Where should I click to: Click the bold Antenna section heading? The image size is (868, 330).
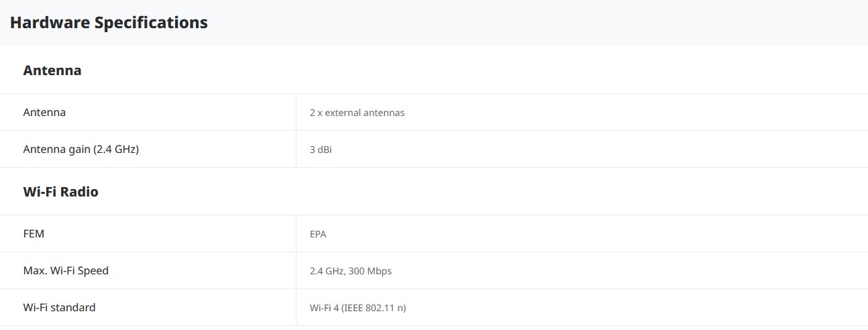[x=52, y=70]
